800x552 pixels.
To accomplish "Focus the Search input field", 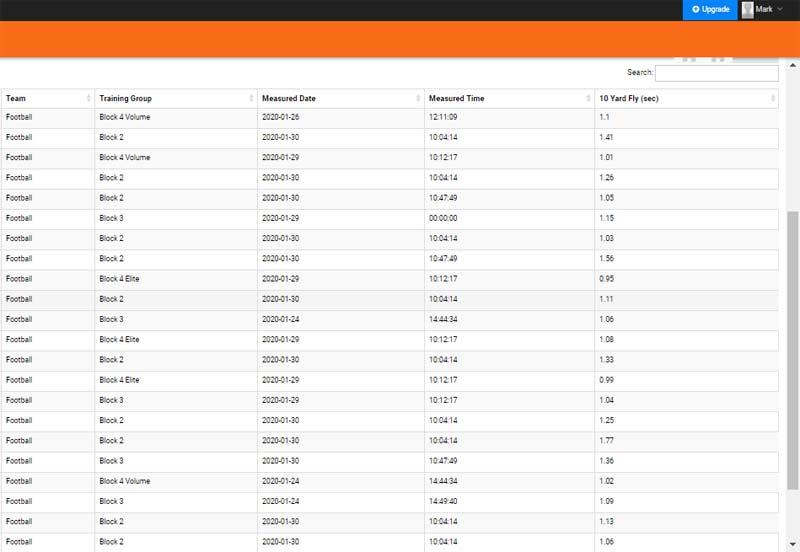I will (x=716, y=73).
